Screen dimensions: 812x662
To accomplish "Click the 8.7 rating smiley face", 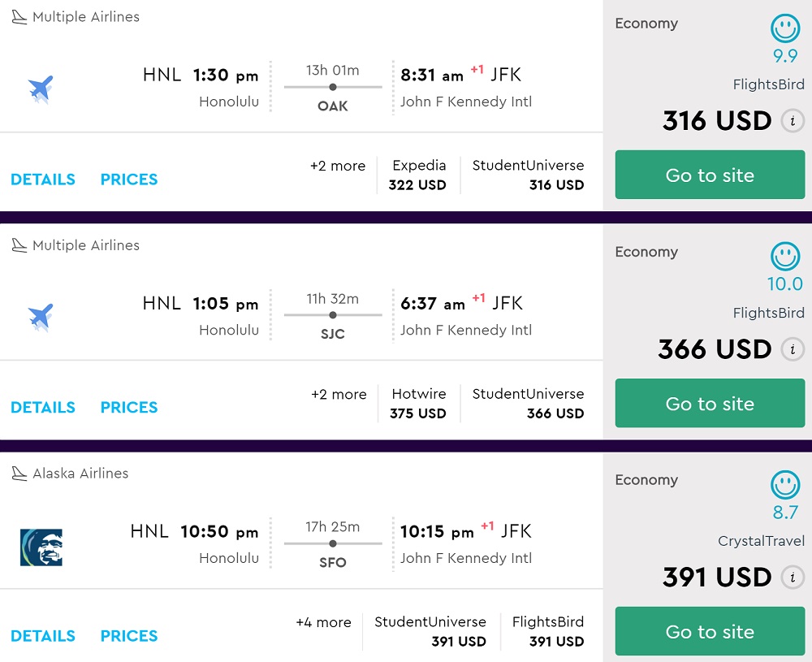I will 785,486.
